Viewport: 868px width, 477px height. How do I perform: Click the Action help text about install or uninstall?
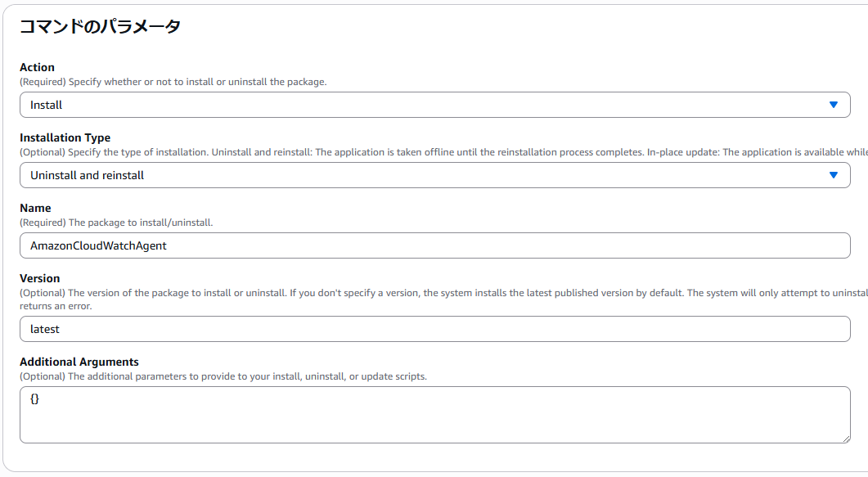[x=173, y=82]
